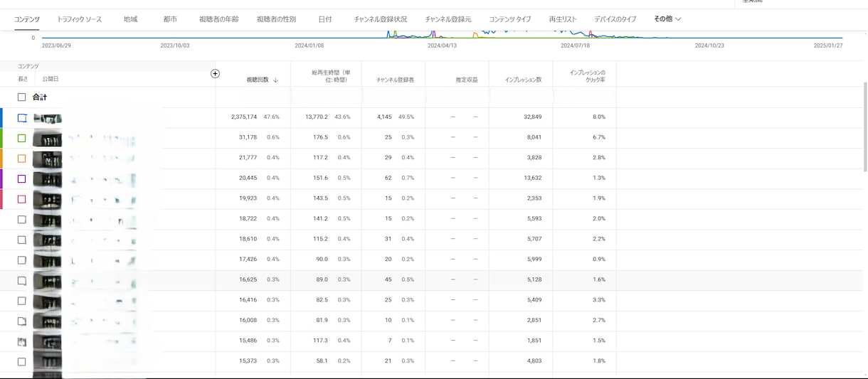Open video thumbnail in 18,610 views row
The image size is (868, 379).
click(x=47, y=240)
